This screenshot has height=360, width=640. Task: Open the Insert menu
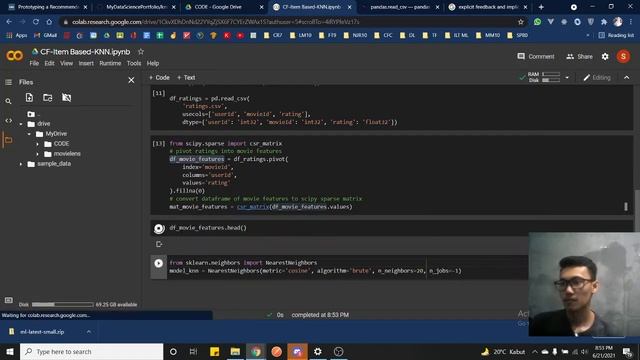click(x=86, y=63)
